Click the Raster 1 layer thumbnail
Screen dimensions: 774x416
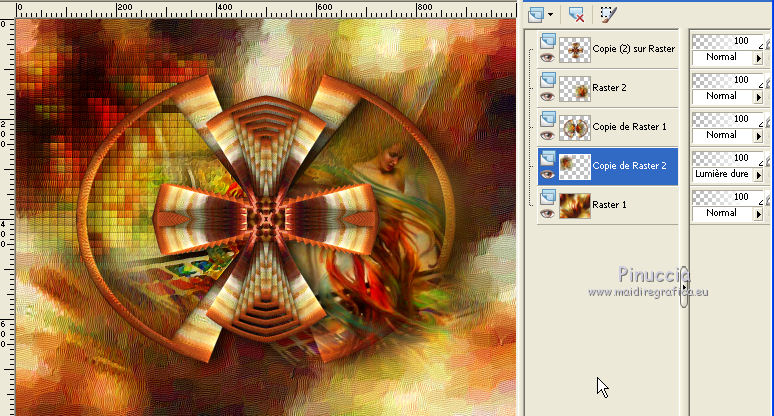pos(575,206)
